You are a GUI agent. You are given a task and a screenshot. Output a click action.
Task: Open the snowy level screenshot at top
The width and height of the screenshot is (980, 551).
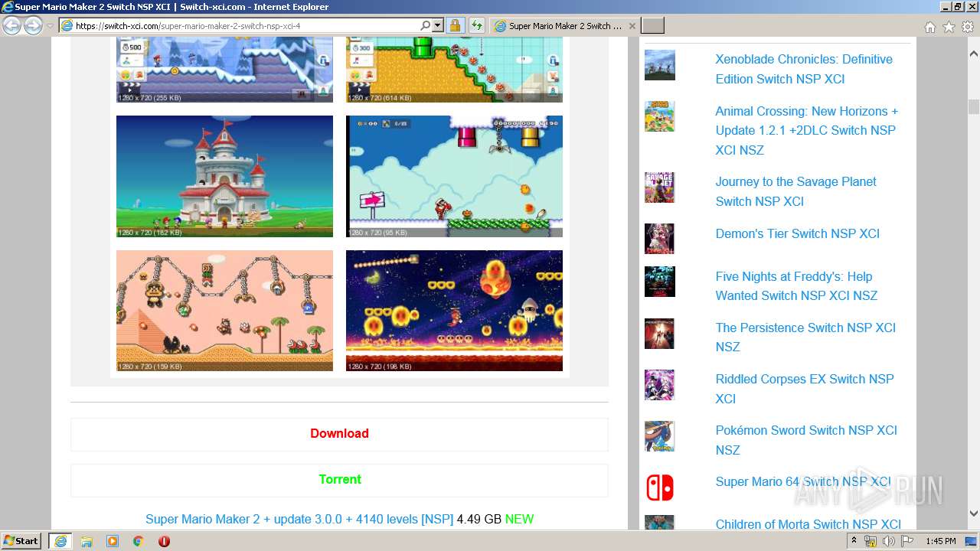224,70
